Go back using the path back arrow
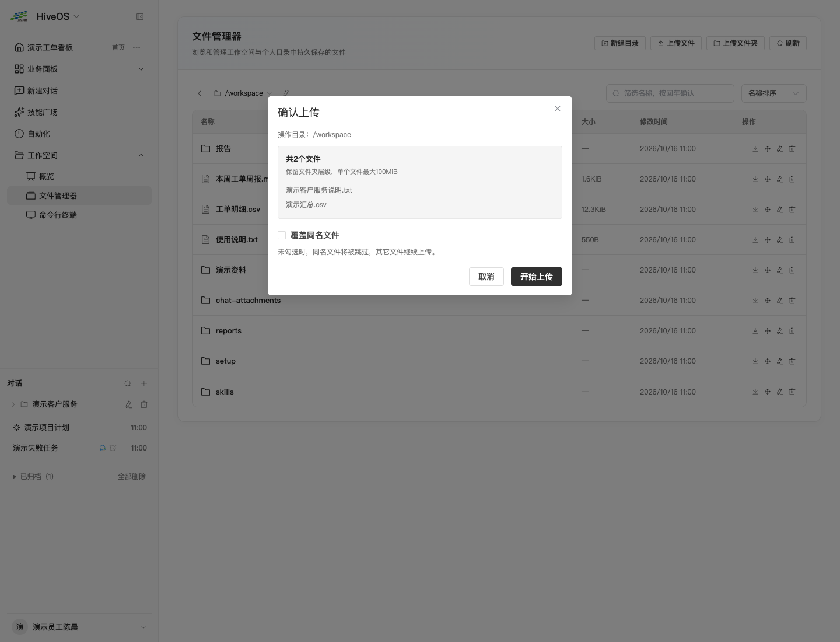Screen dimensions: 840x642 [x=200, y=93]
